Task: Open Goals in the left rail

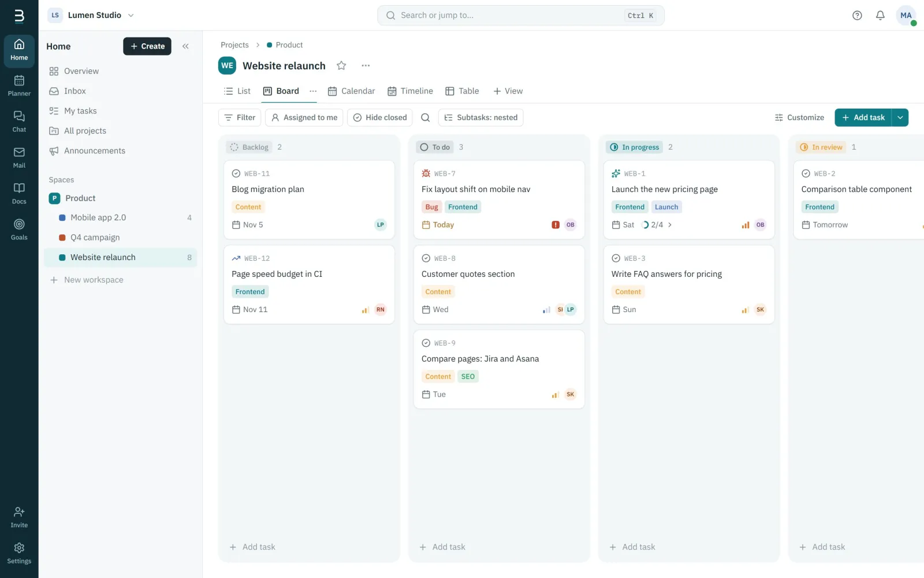Action: [19, 229]
